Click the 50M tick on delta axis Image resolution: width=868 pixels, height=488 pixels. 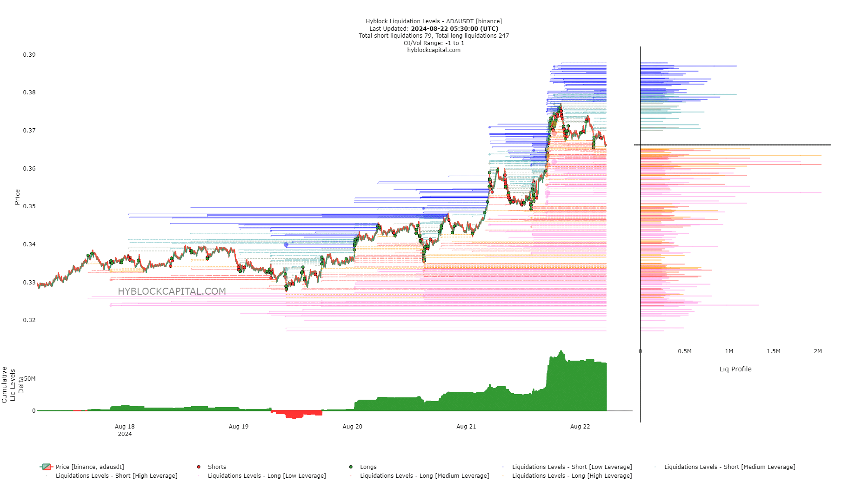(x=30, y=379)
